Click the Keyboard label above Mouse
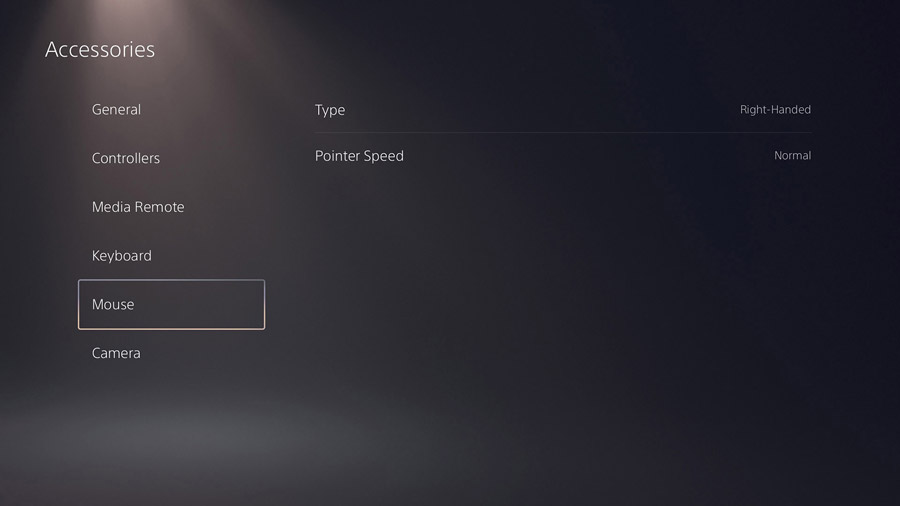 coord(122,256)
